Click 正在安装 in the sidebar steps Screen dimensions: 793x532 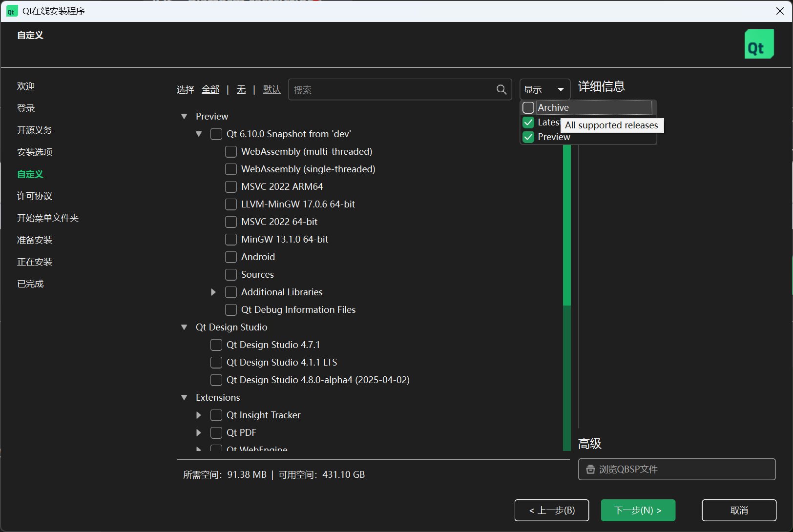(35, 262)
